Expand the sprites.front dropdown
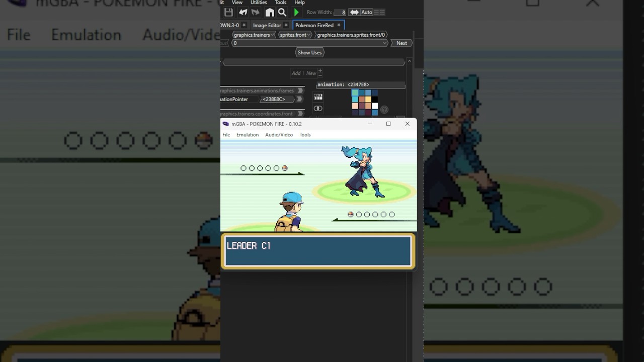644x362 pixels. click(x=295, y=35)
